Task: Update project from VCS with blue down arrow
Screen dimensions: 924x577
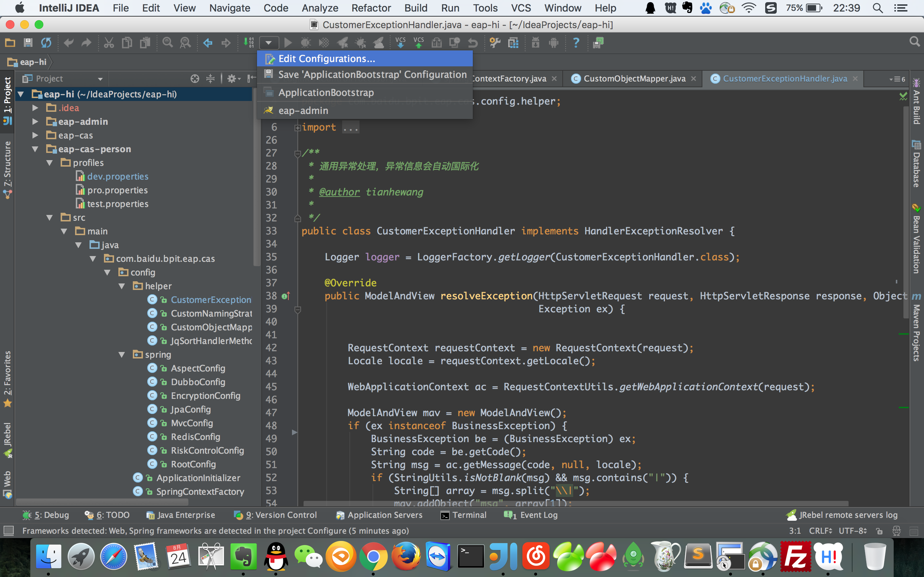Action: [x=401, y=43]
